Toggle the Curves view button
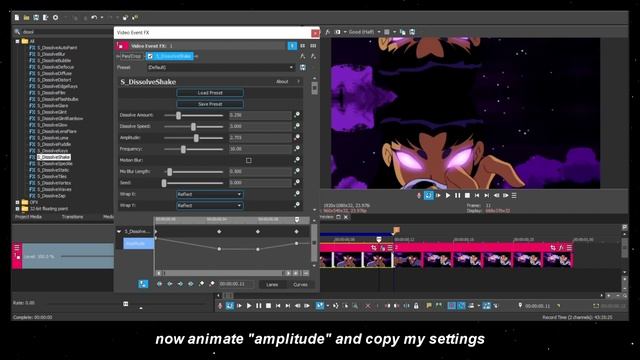This screenshot has height=360, width=640. click(x=300, y=284)
